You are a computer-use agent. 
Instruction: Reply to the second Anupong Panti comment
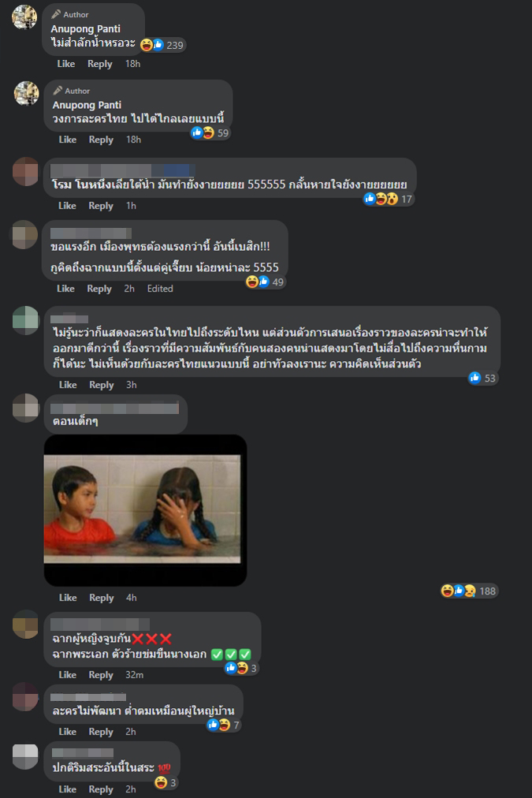pyautogui.click(x=101, y=140)
